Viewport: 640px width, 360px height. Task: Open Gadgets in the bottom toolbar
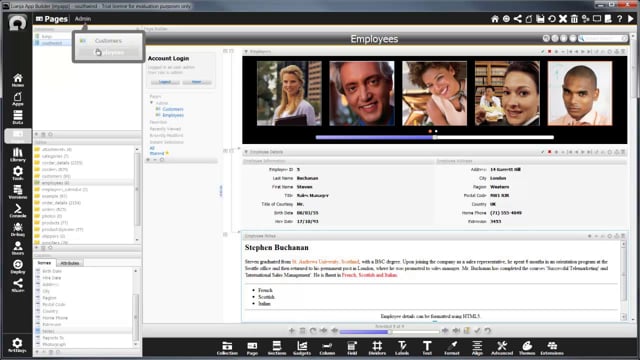(x=302, y=348)
